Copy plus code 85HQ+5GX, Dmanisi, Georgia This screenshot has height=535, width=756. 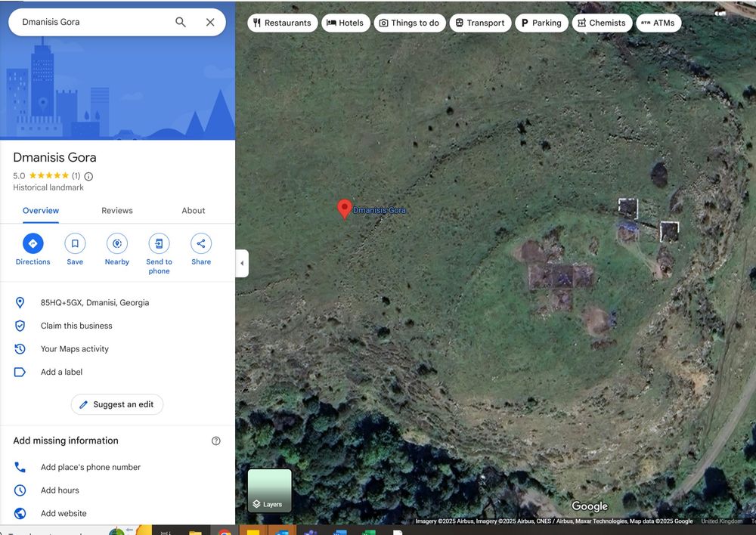tap(95, 303)
